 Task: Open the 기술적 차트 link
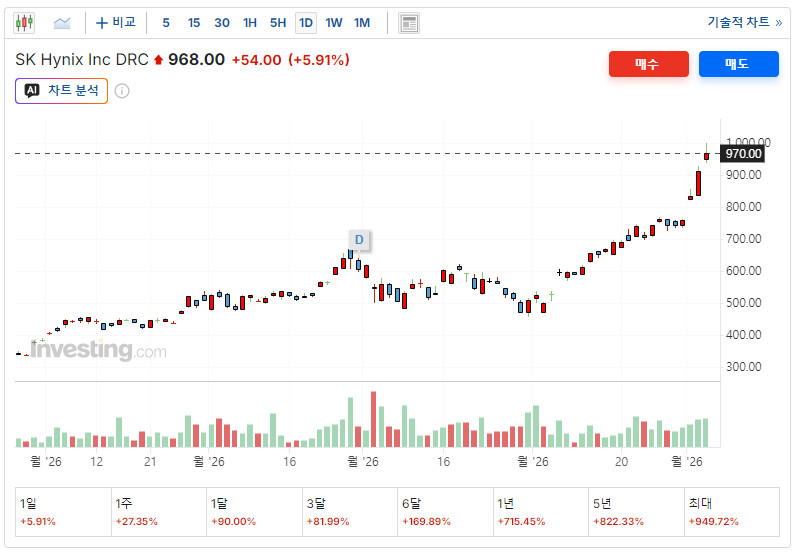[x=744, y=22]
